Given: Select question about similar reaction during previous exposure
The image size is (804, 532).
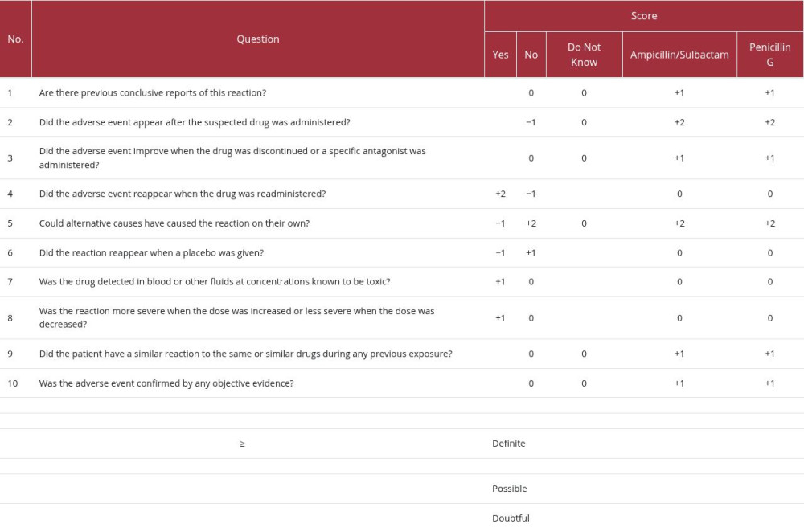Looking at the screenshot, I should pyautogui.click(x=245, y=354).
